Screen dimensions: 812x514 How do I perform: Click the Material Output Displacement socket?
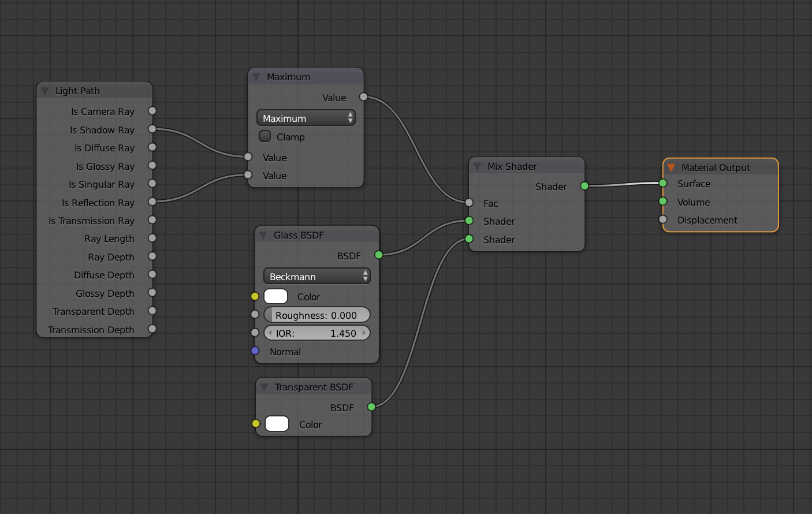[x=663, y=219]
